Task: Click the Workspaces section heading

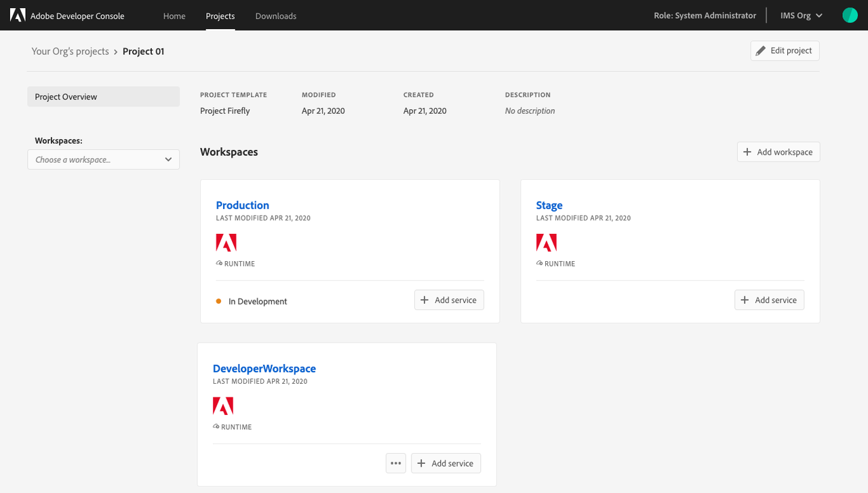Action: click(229, 152)
